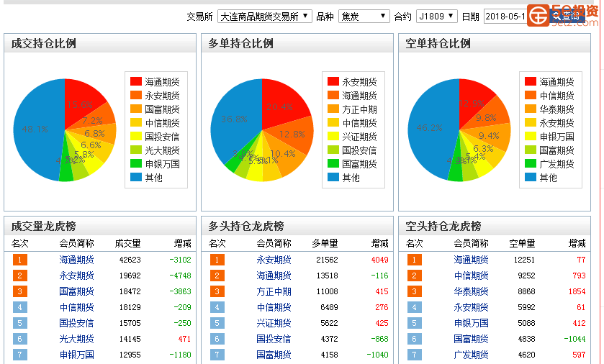Expand the 品种 commodity dropdown showing 焦炭
Viewport: 604px width, 364px height.
(364, 16)
